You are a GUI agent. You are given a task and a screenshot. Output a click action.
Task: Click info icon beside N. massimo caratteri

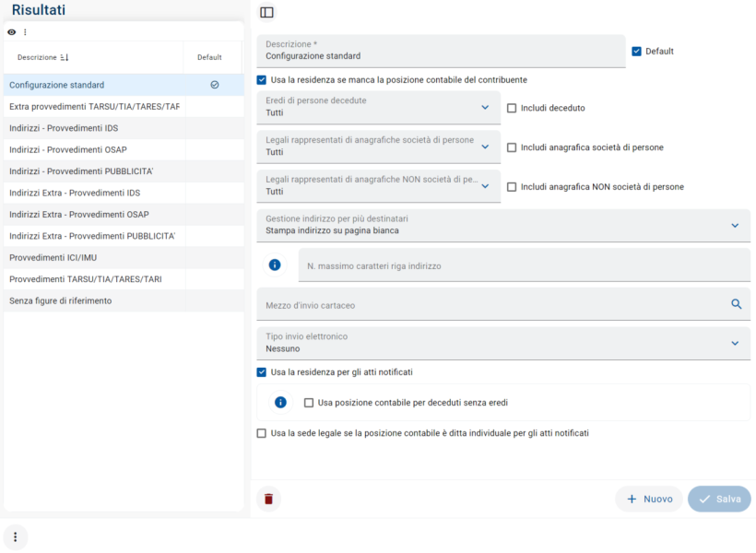click(x=275, y=265)
